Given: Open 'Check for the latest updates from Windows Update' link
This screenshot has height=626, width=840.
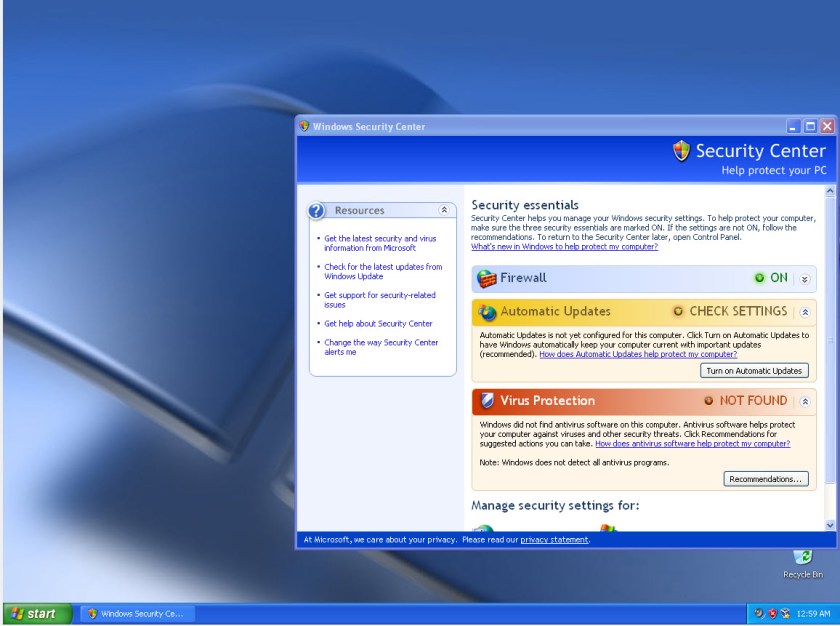Looking at the screenshot, I should click(x=383, y=271).
